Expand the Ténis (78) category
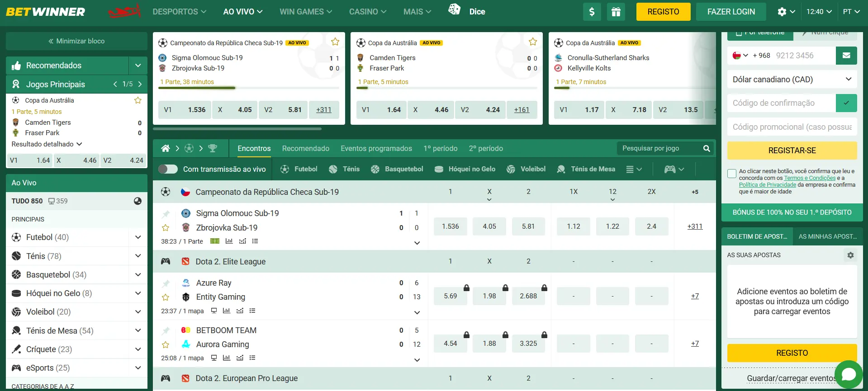The height and width of the screenshot is (391, 868). point(138,256)
